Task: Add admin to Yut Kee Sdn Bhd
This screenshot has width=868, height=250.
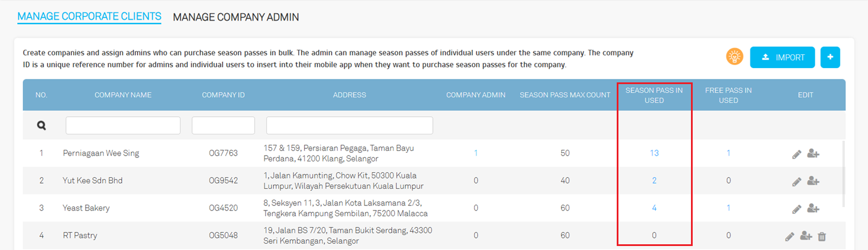Action: coord(813,181)
